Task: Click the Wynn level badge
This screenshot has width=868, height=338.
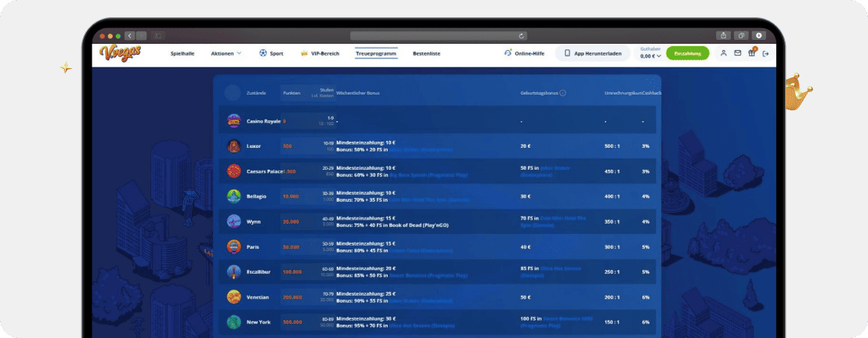Action: click(x=233, y=221)
